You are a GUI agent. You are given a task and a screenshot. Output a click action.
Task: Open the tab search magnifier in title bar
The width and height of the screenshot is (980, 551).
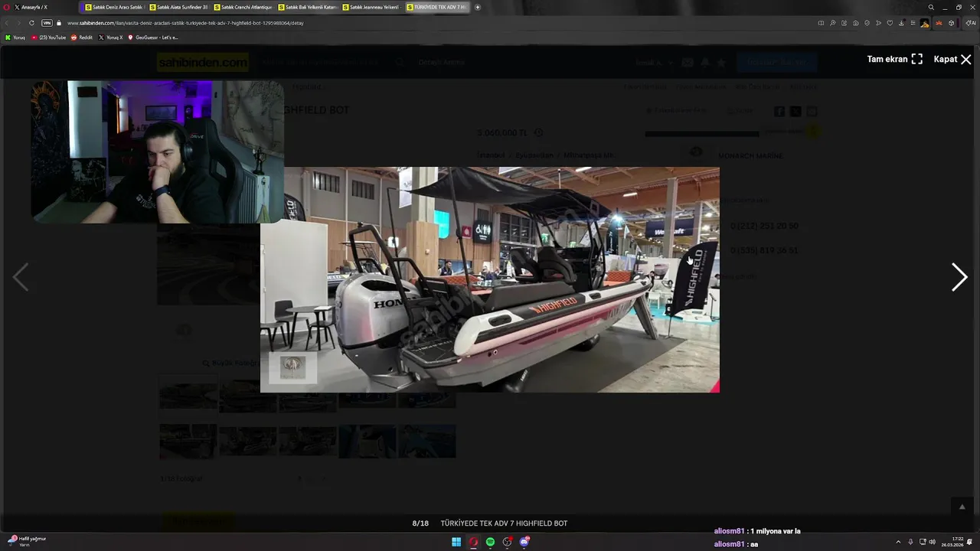(931, 7)
